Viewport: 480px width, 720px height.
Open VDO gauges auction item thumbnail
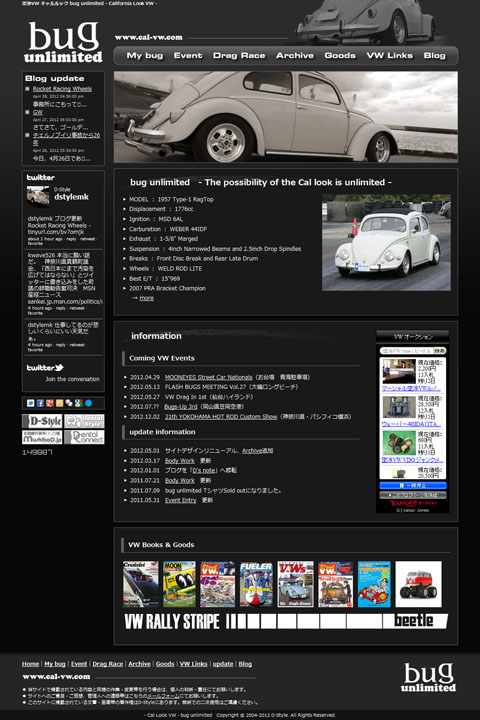(399, 443)
